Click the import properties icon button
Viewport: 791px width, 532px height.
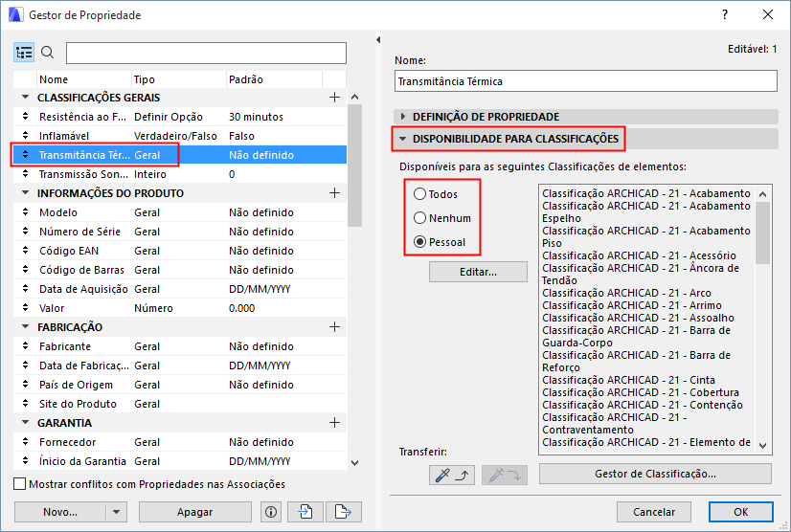point(305,512)
